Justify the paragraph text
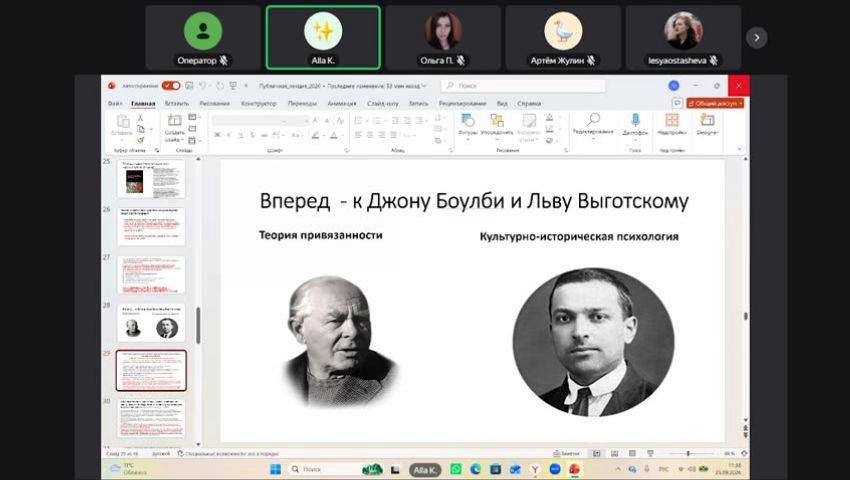Screen dimensions: 850x480 coord(394,135)
